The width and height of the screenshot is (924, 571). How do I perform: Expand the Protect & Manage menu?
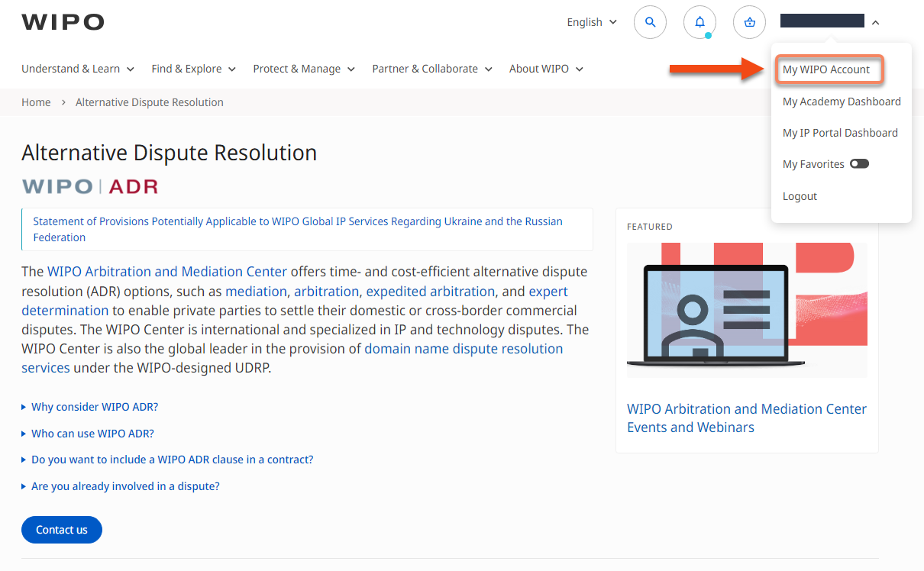(x=304, y=69)
